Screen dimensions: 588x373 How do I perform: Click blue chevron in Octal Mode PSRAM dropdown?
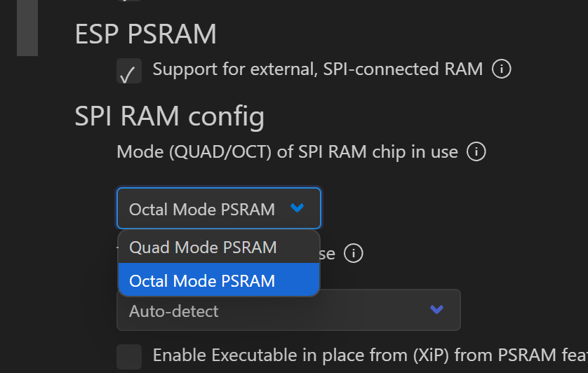[x=297, y=208]
